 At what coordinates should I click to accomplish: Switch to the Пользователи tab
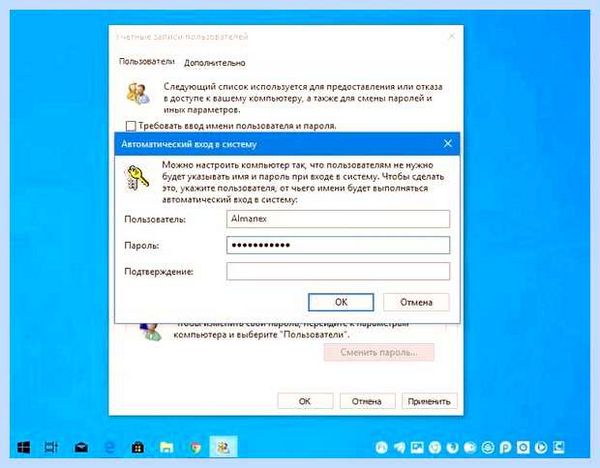click(x=147, y=62)
